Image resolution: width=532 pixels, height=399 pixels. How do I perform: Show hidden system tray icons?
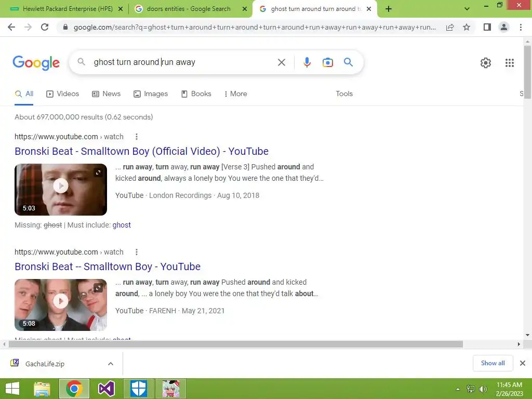click(458, 389)
